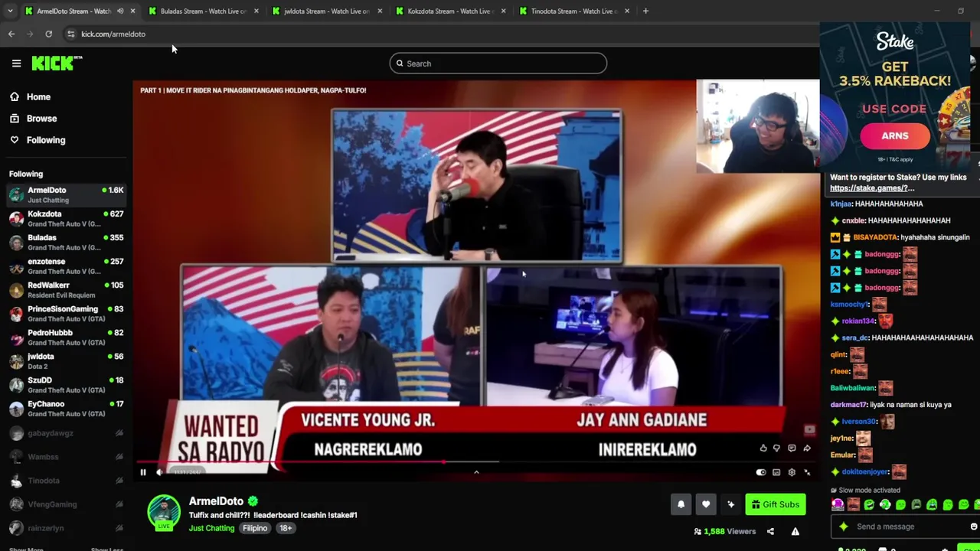Switch to the Buladas Stream tab

pyautogui.click(x=204, y=11)
